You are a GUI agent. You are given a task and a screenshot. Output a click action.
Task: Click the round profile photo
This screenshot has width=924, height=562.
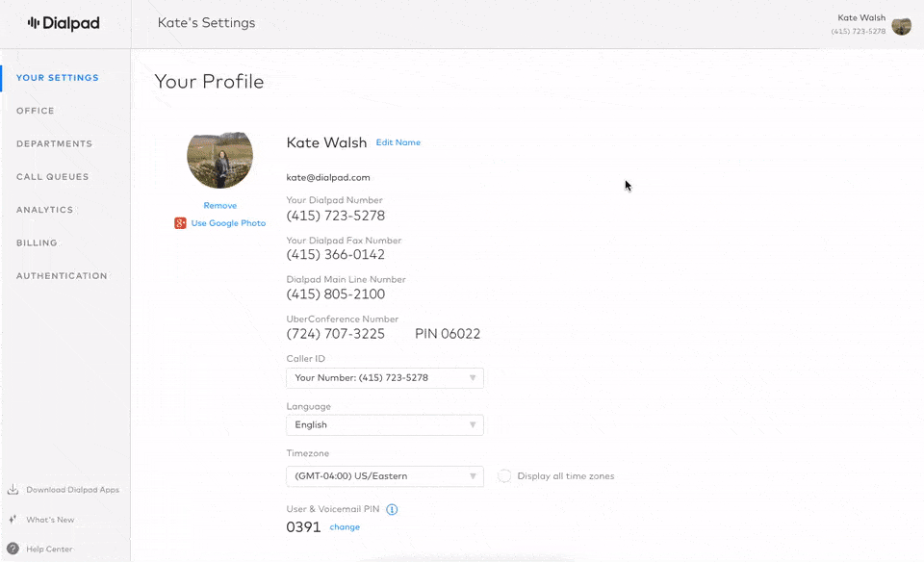[x=219, y=160]
